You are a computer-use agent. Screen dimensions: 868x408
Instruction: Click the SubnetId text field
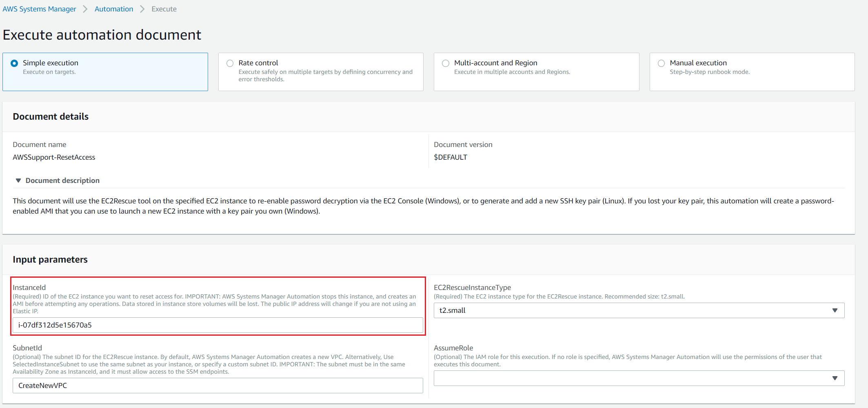point(218,386)
